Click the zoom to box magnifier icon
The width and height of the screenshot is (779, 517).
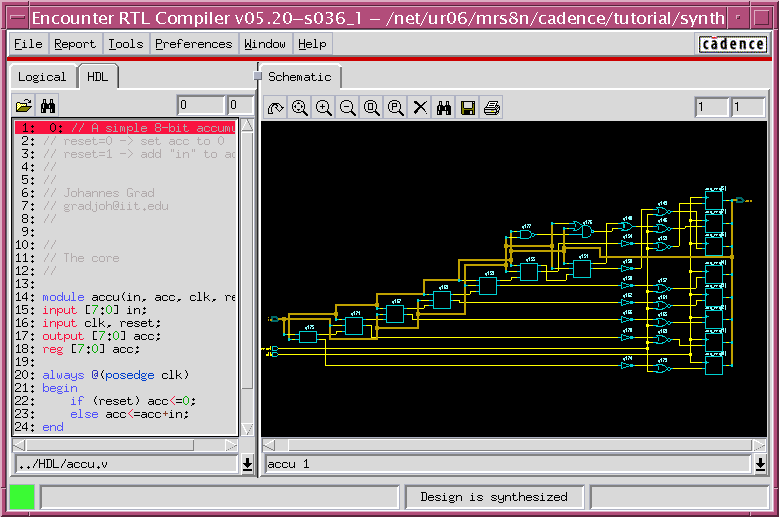(x=372, y=108)
